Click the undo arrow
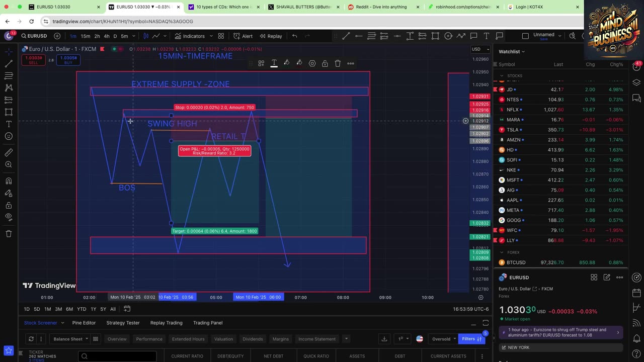The image size is (644, 362). [x=295, y=36]
